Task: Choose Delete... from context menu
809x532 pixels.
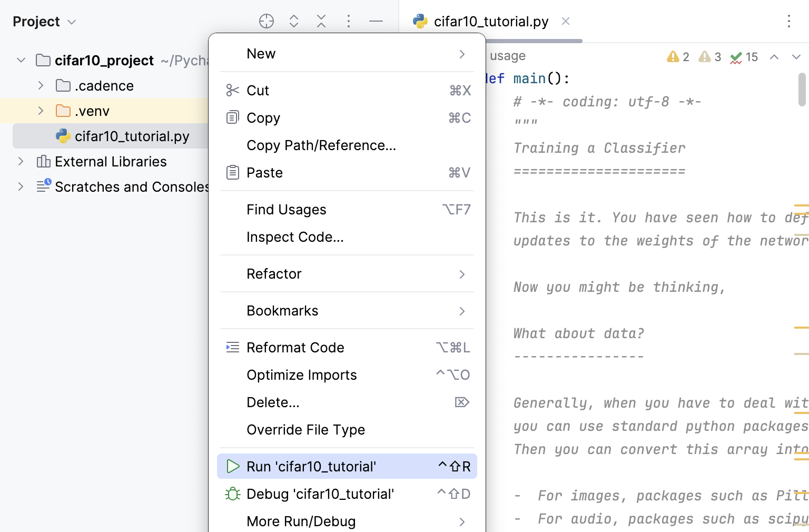Action: [347, 402]
